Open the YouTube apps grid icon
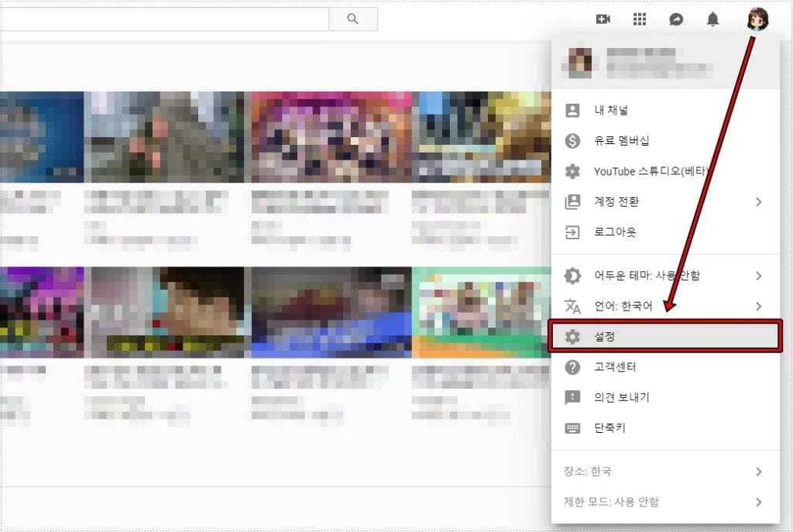 tap(640, 19)
